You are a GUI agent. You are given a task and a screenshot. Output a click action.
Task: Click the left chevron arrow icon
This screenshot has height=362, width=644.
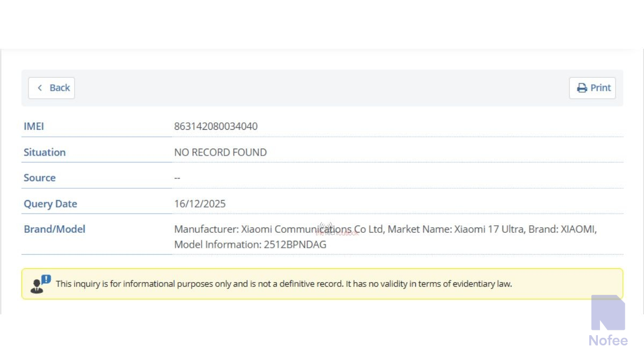click(40, 88)
